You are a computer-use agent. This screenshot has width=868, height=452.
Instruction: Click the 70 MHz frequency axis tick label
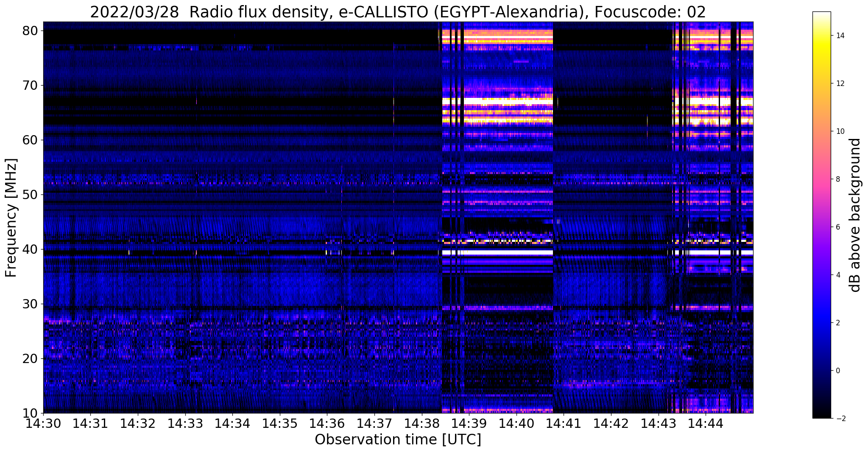click(31, 85)
